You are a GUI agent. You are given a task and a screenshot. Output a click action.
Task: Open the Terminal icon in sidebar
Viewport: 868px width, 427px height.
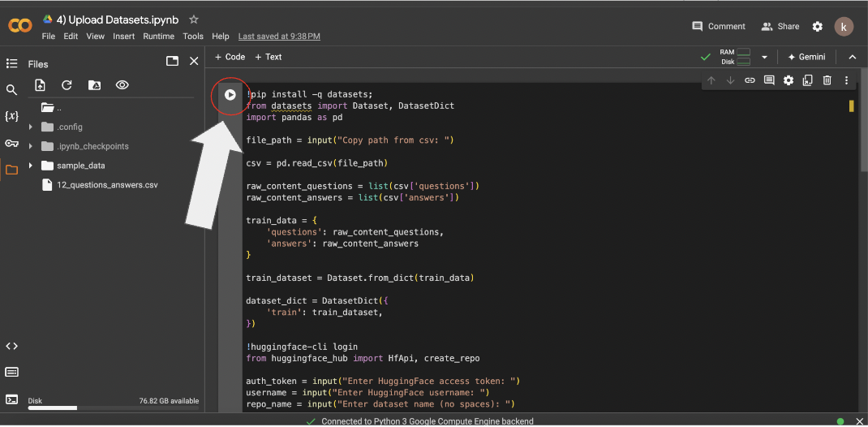click(x=11, y=399)
